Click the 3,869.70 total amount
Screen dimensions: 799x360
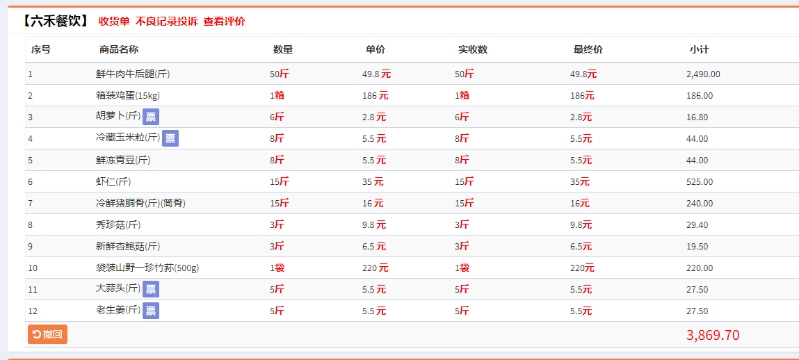click(713, 335)
